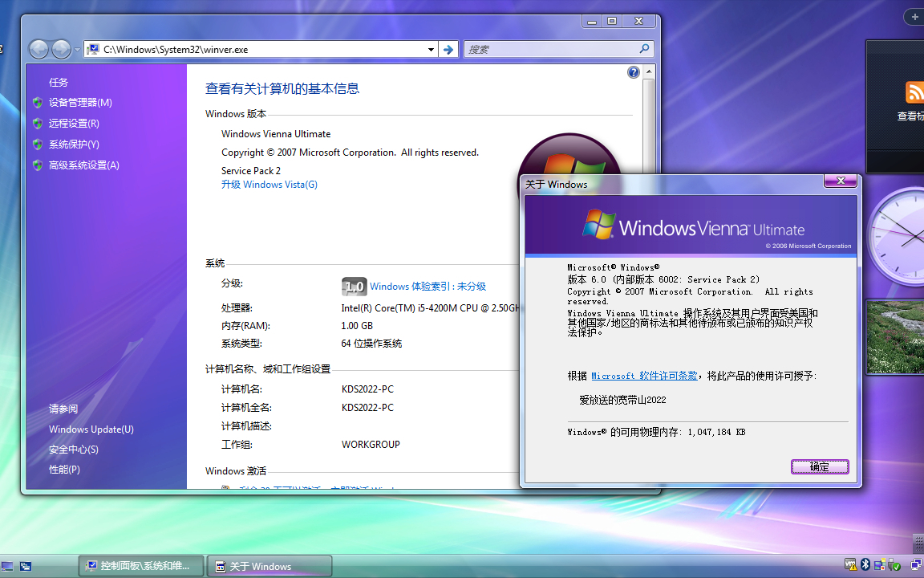924x578 pixels.
Task: Click the WORKGROUP workgroup value
Action: coord(371,445)
